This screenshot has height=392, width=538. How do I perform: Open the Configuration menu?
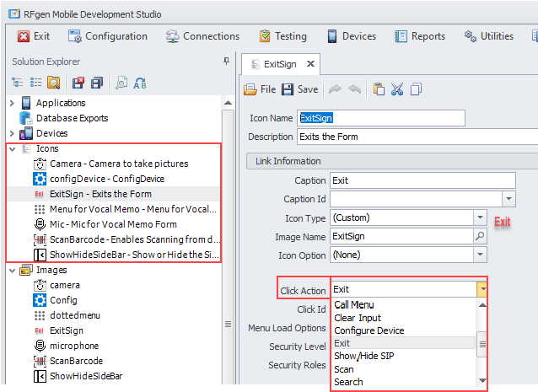point(108,36)
